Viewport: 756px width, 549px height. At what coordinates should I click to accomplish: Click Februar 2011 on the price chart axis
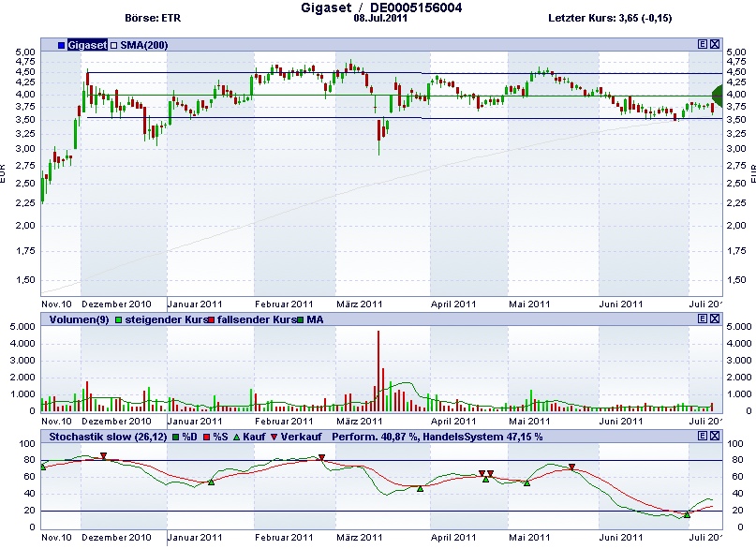284,304
